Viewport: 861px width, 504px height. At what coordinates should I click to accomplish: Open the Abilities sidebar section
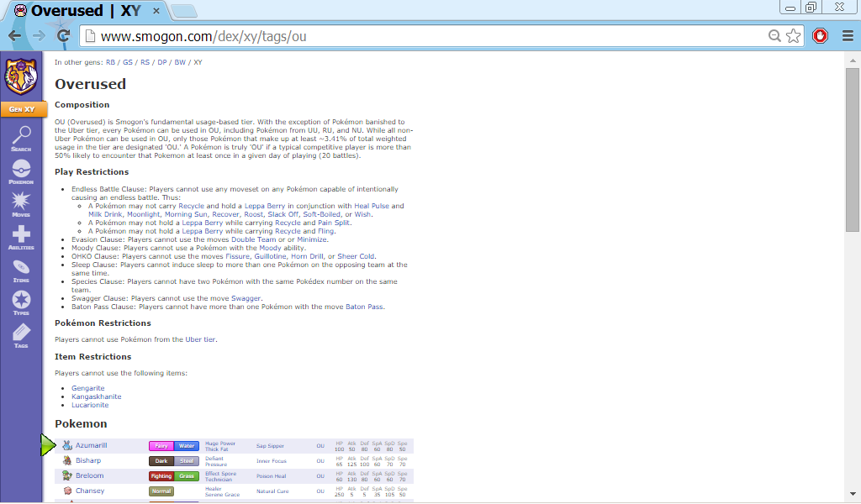(x=21, y=238)
